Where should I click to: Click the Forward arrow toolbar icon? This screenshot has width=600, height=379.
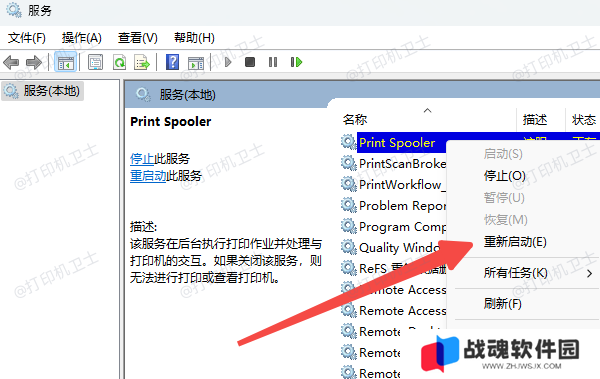[34, 62]
